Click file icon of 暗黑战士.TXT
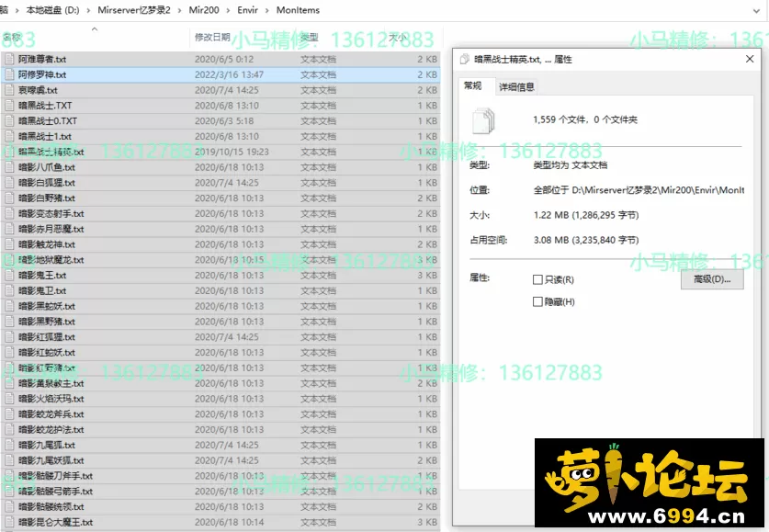 (9, 106)
